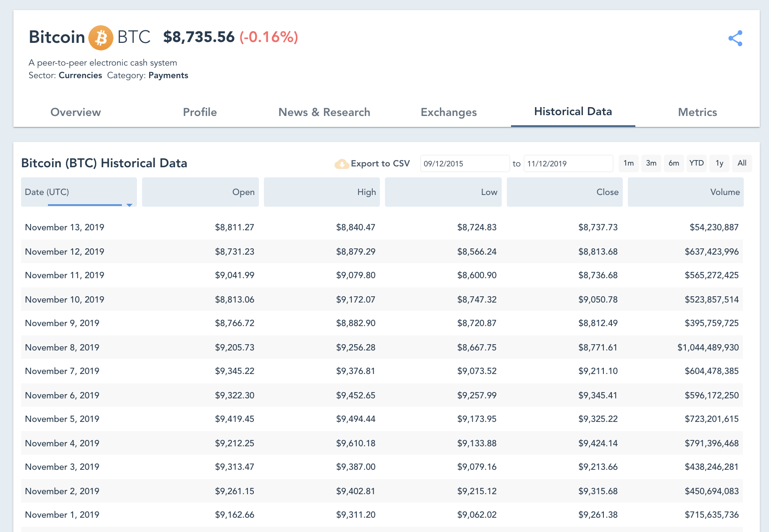Sort by Volume column header
The width and height of the screenshot is (769, 532).
tap(686, 192)
